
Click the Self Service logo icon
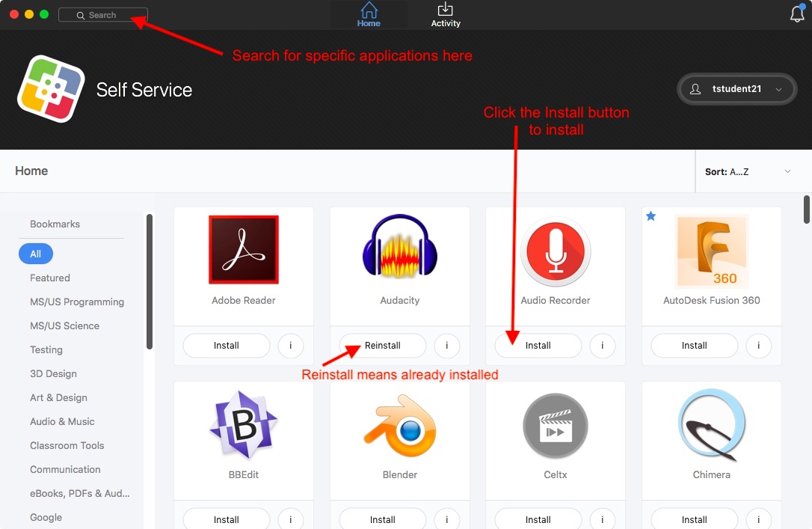coord(51,89)
